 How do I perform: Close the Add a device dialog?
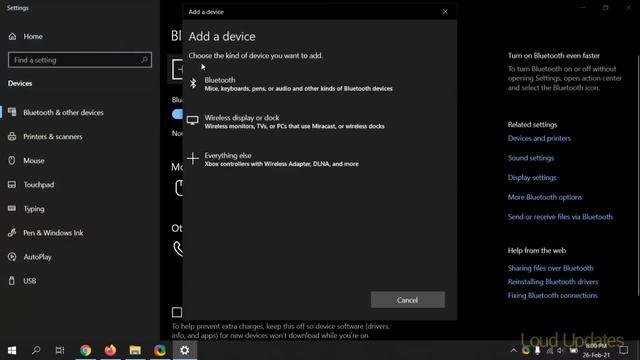click(445, 12)
